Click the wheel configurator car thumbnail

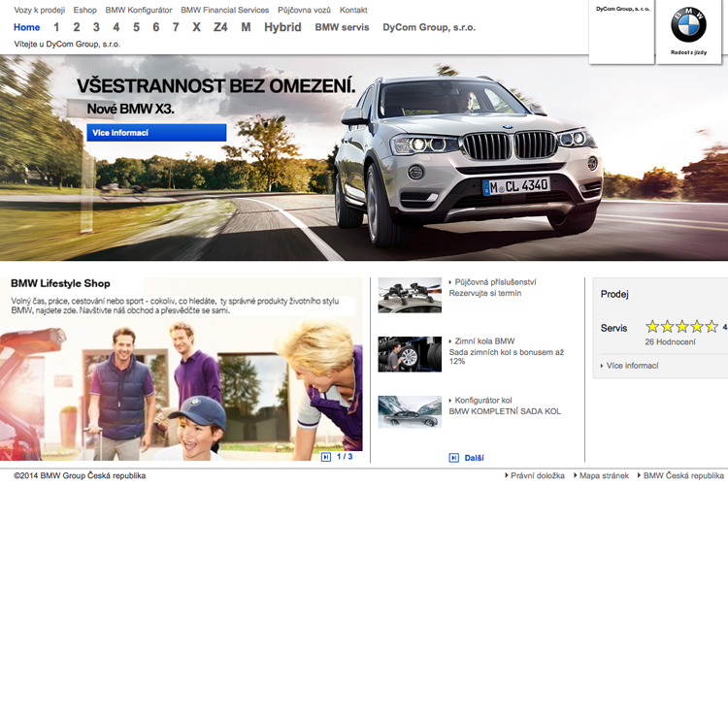pos(410,411)
